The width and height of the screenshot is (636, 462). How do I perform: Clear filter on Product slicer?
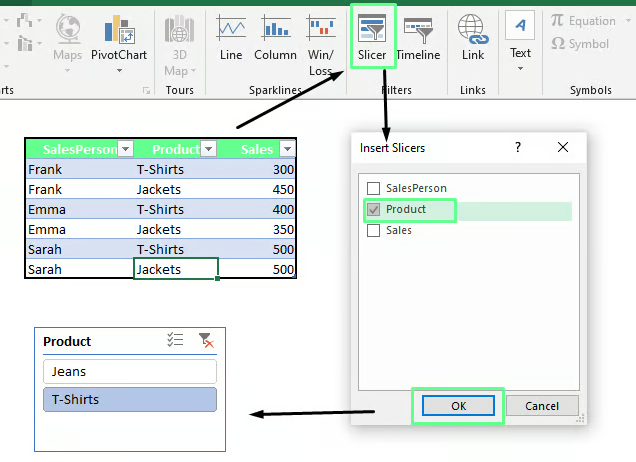[x=206, y=341]
